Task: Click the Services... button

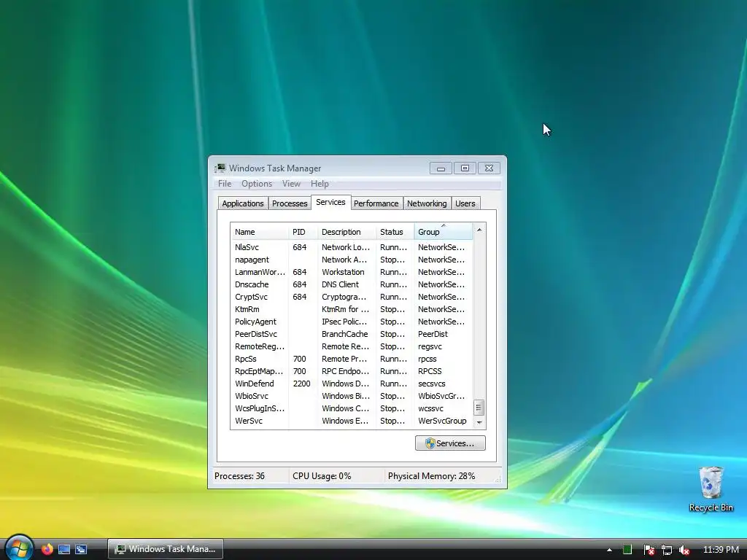Action: 450,443
